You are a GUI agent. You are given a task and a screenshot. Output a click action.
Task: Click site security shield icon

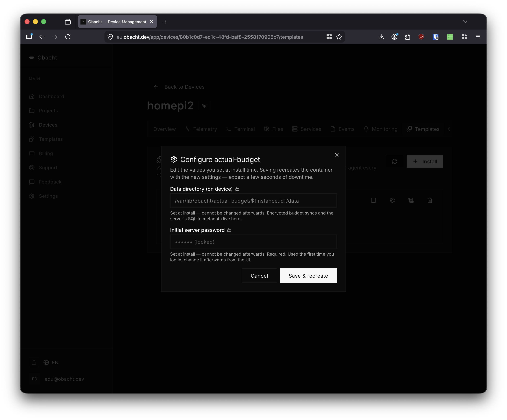click(x=110, y=37)
